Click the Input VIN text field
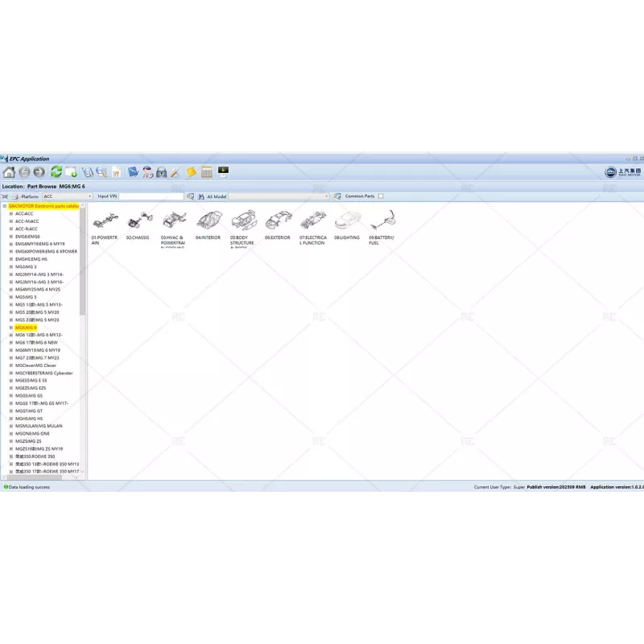Viewport: 644px width, 644px height. coord(153,196)
